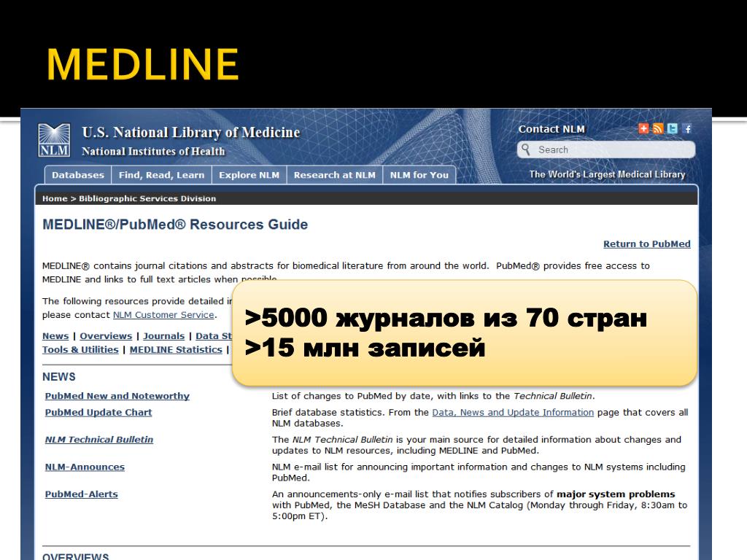
Task: Jump to Tools & Utilities link
Action: 80,349
